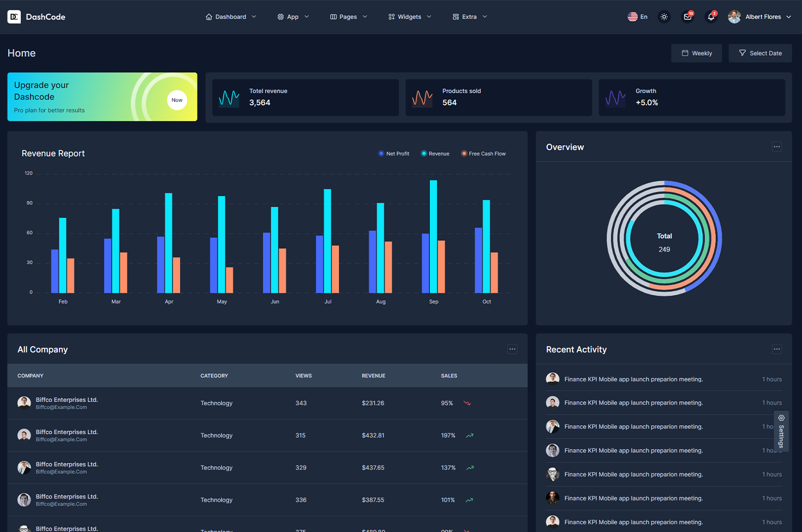Viewport: 802px width, 532px height.
Task: Open Recent Activity three-dot menu
Action: [x=777, y=349]
